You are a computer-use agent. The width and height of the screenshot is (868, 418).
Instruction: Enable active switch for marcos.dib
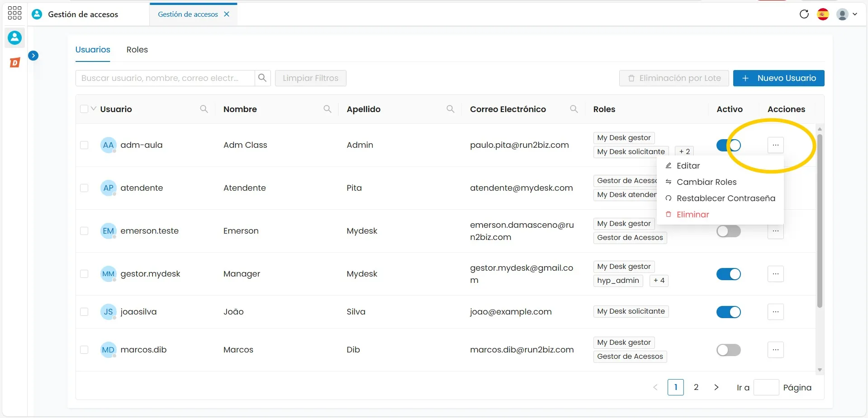pyautogui.click(x=728, y=350)
